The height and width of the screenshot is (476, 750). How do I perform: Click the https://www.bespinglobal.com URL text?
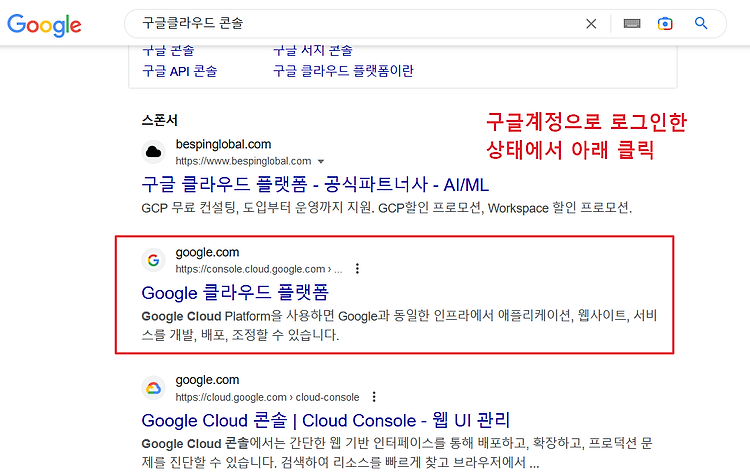pos(243,161)
